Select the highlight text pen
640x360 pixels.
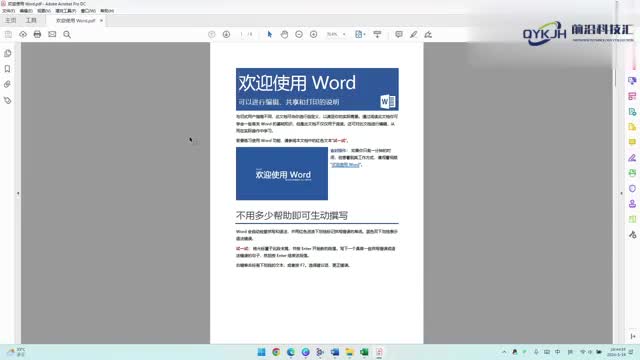point(413,34)
